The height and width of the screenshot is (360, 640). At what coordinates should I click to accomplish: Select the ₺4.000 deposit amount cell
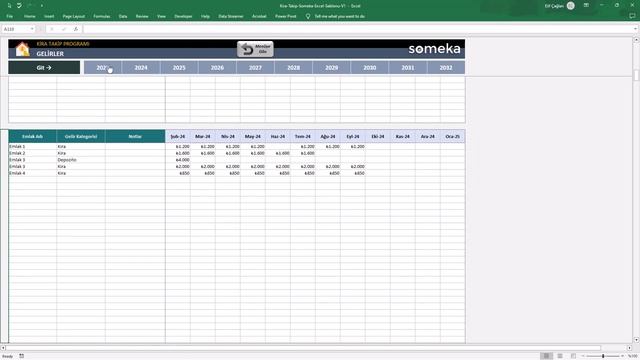(178, 160)
